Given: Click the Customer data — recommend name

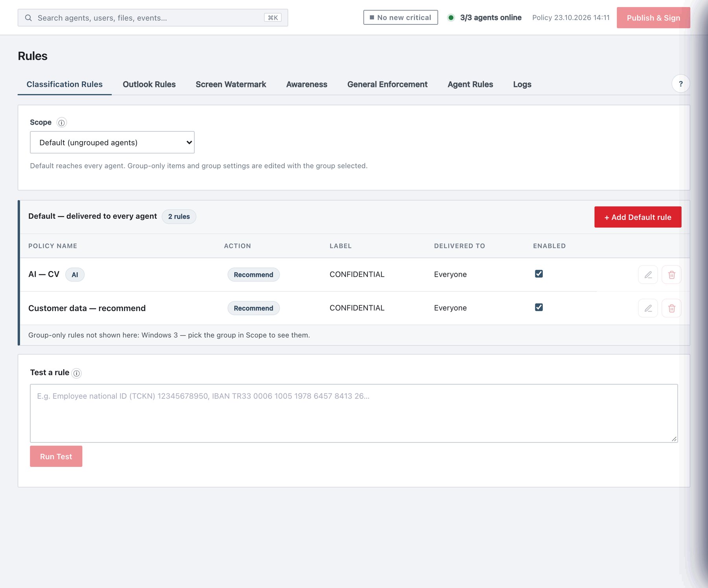Looking at the screenshot, I should tap(87, 308).
